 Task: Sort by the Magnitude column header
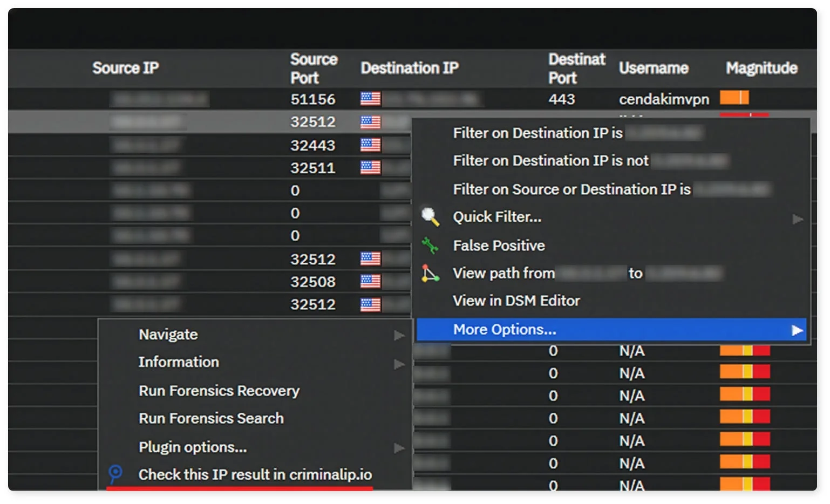pos(761,68)
